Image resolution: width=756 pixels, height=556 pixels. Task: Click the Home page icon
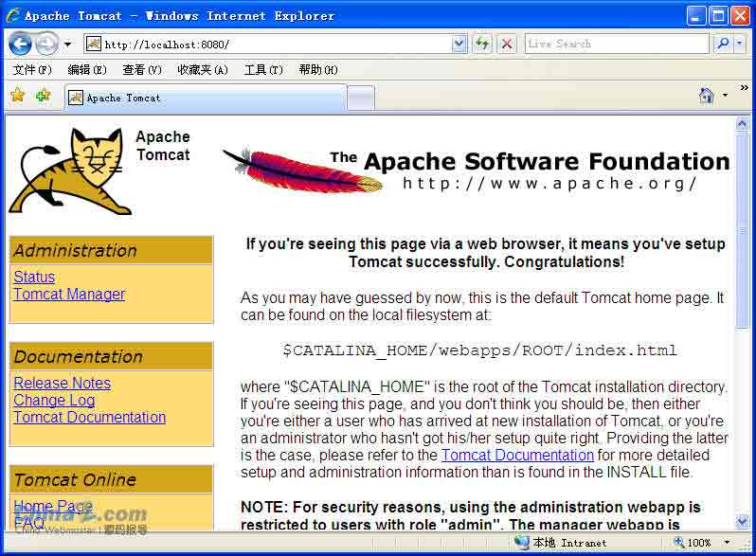706,96
